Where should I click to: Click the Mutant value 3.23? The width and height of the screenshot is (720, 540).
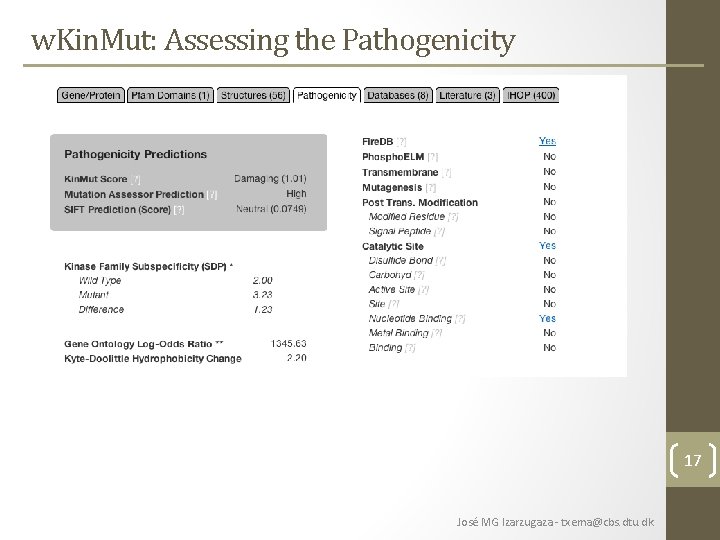coord(262,295)
